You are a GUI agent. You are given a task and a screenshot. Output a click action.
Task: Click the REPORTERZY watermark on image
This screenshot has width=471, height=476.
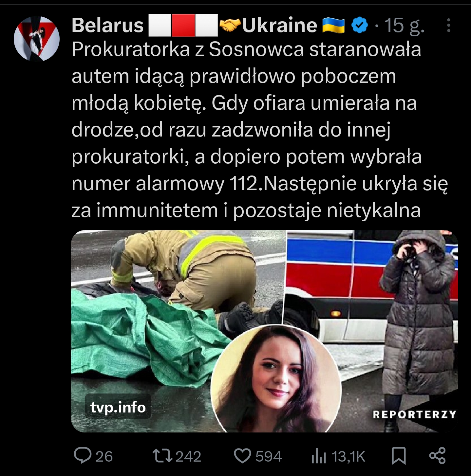click(x=414, y=414)
